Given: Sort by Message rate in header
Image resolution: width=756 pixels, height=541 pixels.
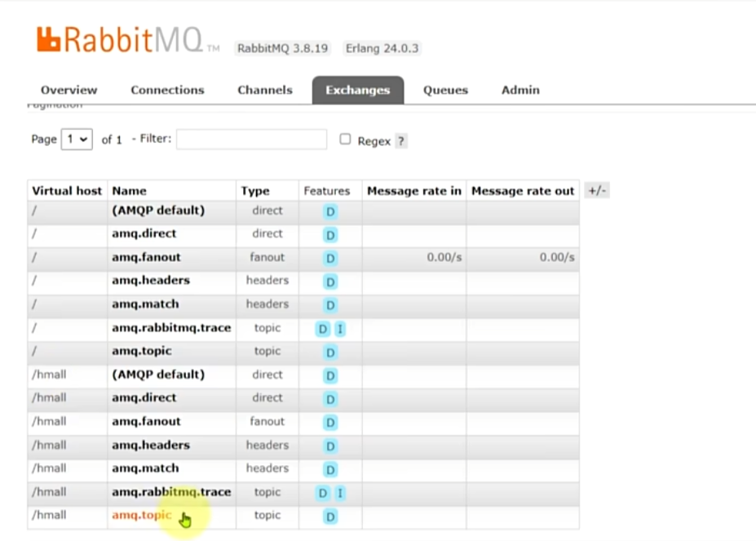Looking at the screenshot, I should pos(414,191).
